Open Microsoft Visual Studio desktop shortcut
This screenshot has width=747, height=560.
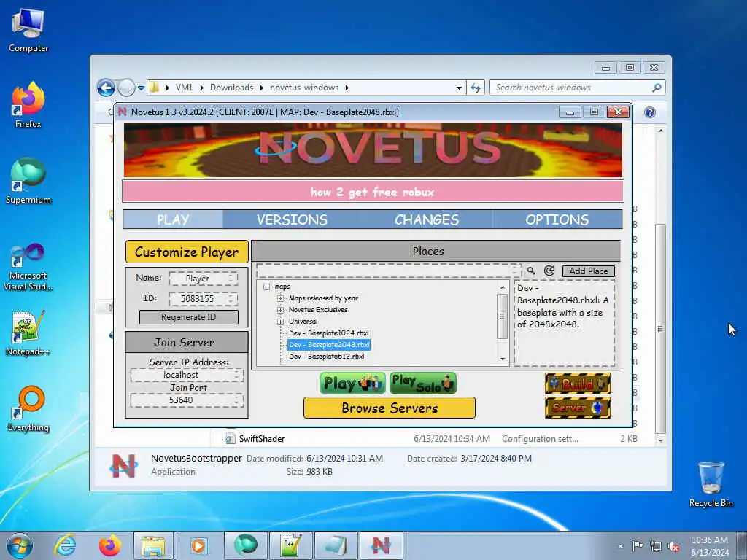tap(28, 267)
